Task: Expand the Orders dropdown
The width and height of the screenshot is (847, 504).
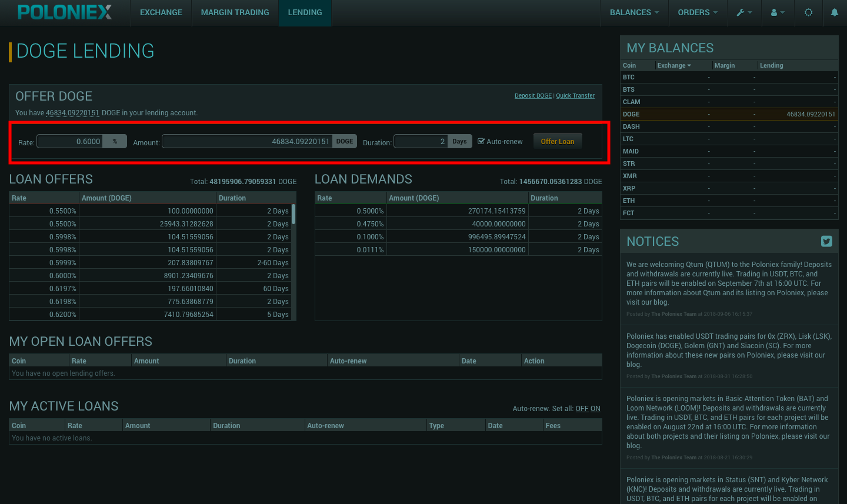Action: [698, 12]
